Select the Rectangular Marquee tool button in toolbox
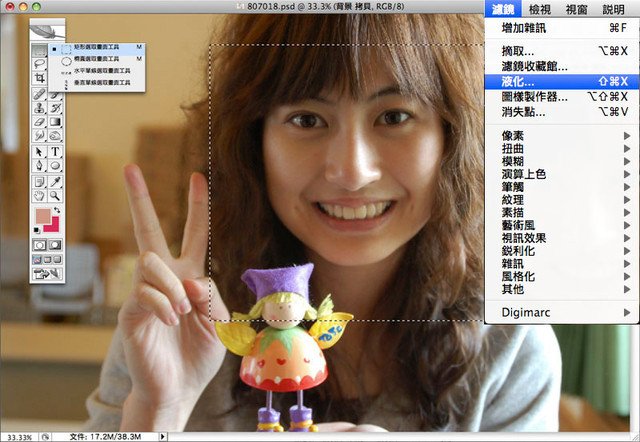The width and height of the screenshot is (640, 442). coord(39,50)
